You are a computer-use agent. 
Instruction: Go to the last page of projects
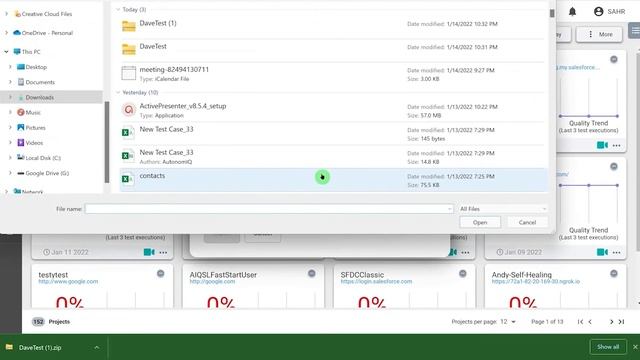(621, 322)
